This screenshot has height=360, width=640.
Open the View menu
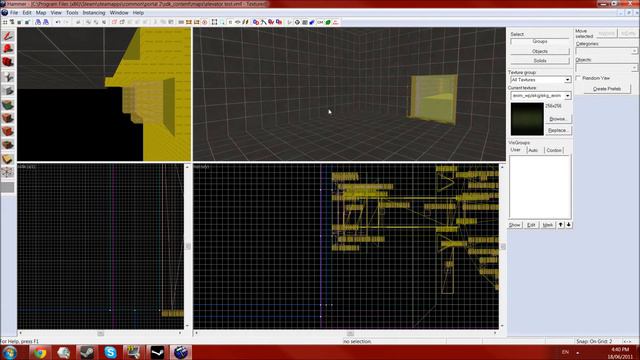pyautogui.click(x=56, y=13)
